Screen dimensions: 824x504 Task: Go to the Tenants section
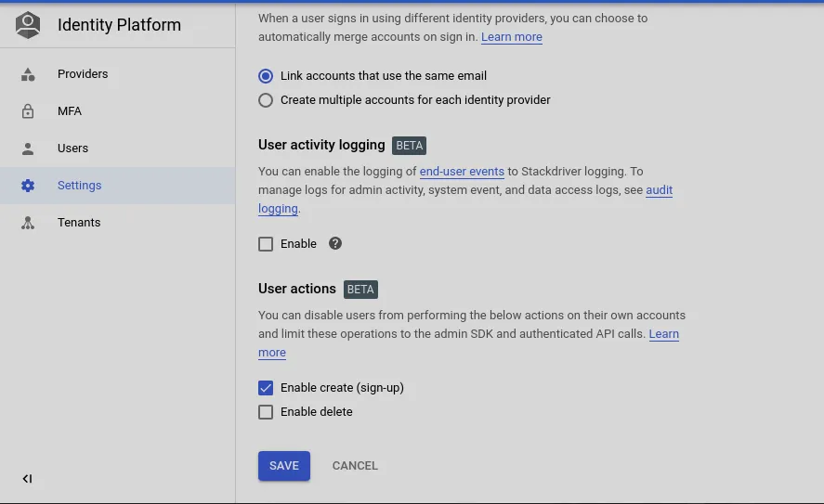[79, 223]
